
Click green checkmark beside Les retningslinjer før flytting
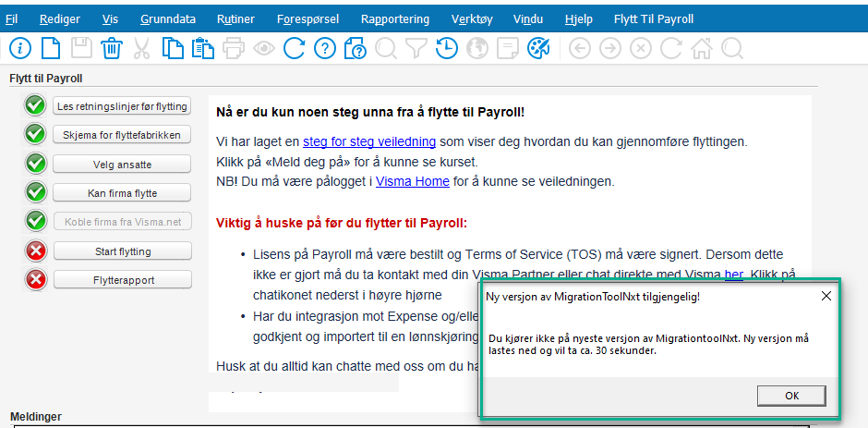click(x=35, y=105)
